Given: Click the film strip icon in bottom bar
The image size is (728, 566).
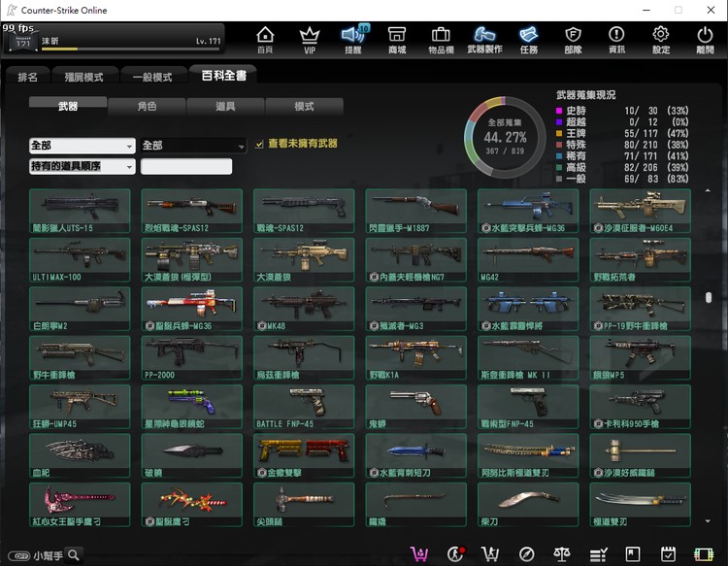Looking at the screenshot, I should [x=704, y=554].
